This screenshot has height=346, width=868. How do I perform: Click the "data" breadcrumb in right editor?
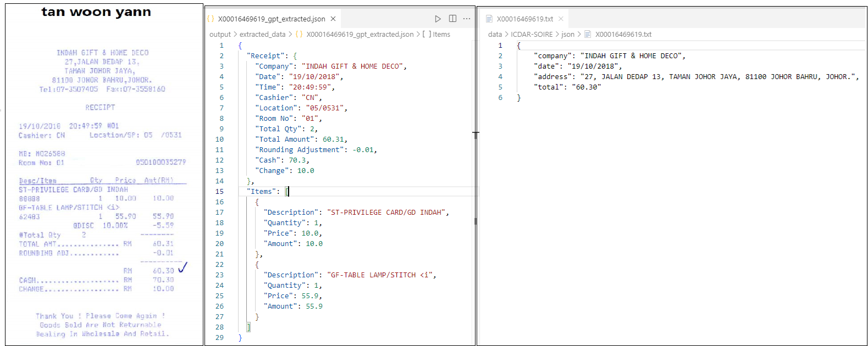point(495,34)
